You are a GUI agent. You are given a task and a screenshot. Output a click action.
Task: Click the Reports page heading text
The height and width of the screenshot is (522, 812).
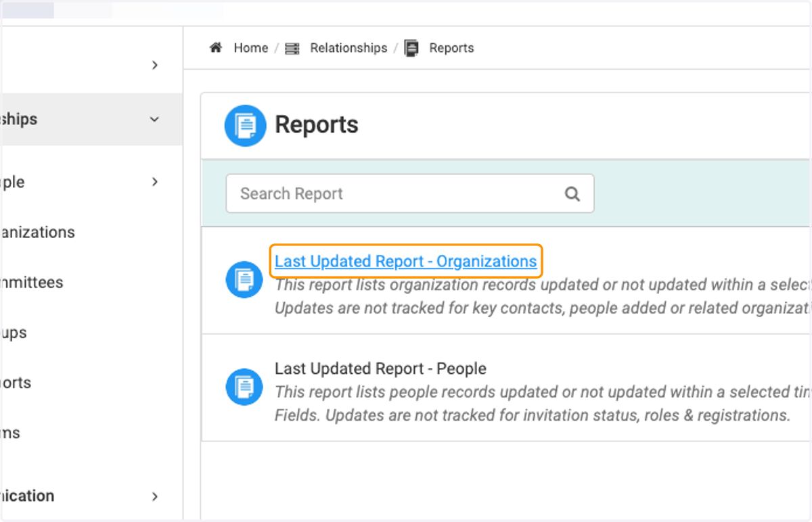317,125
